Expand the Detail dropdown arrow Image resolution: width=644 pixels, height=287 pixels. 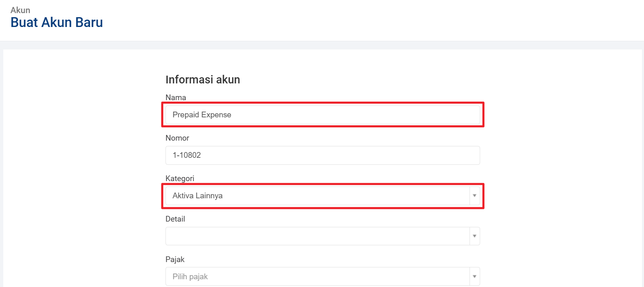(x=474, y=236)
